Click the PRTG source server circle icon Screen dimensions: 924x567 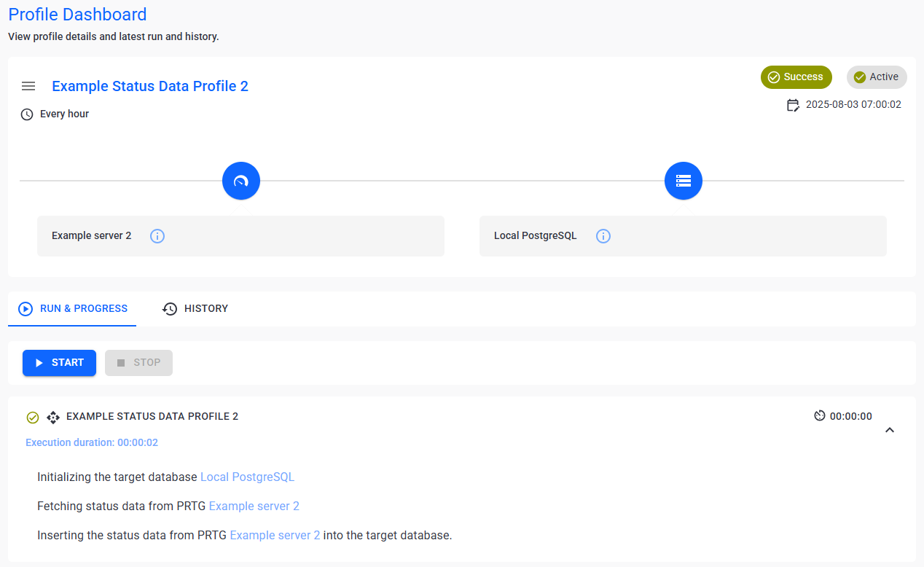click(x=241, y=181)
